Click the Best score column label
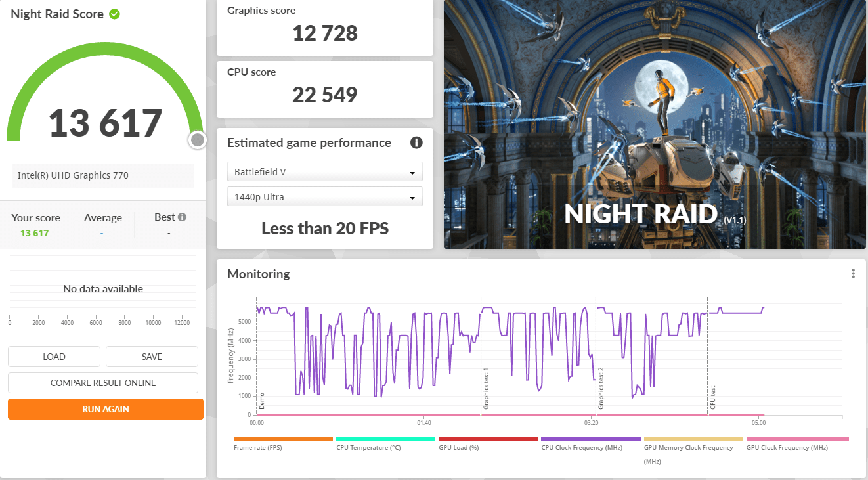 point(165,217)
